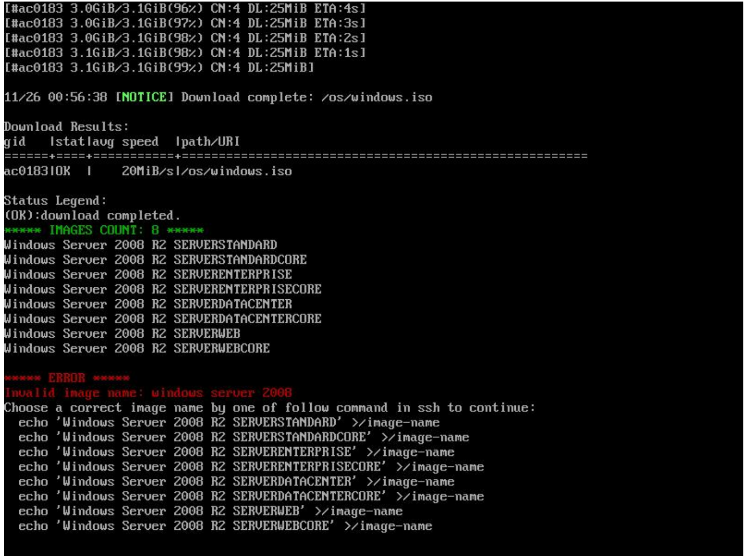Viewport: 748px width, 560px height.
Task: Select the 97% progress line with ETA:3s
Action: point(185,23)
